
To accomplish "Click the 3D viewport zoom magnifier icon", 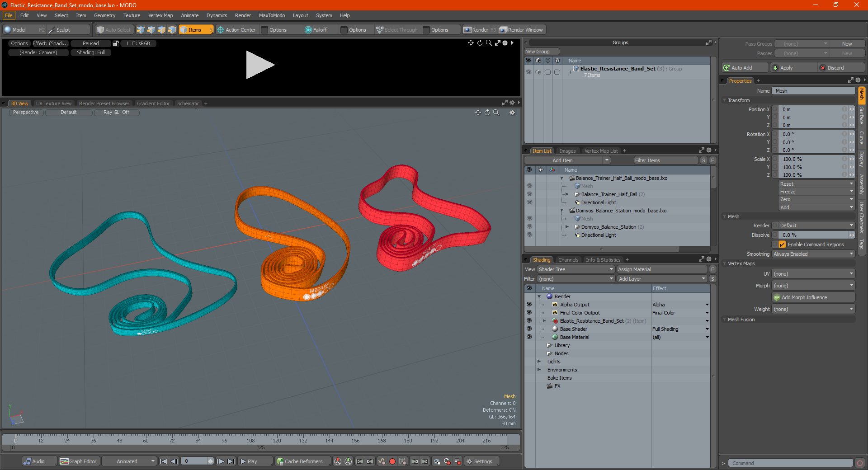I will pos(496,113).
